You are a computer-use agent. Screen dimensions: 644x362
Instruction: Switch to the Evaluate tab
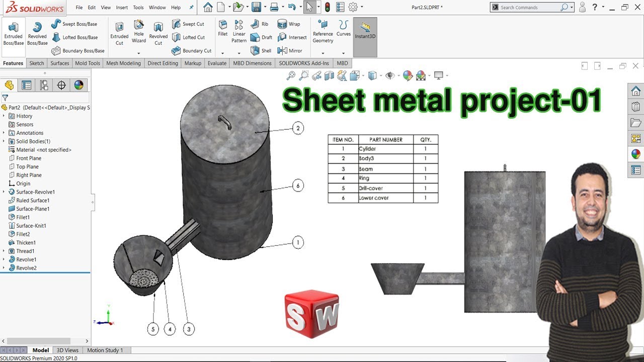[217, 63]
